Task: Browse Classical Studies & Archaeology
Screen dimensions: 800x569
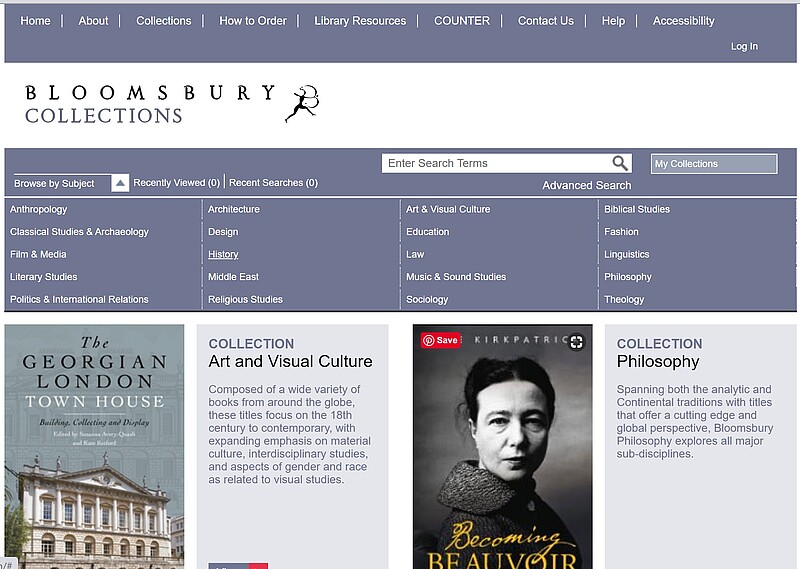Action: click(79, 232)
